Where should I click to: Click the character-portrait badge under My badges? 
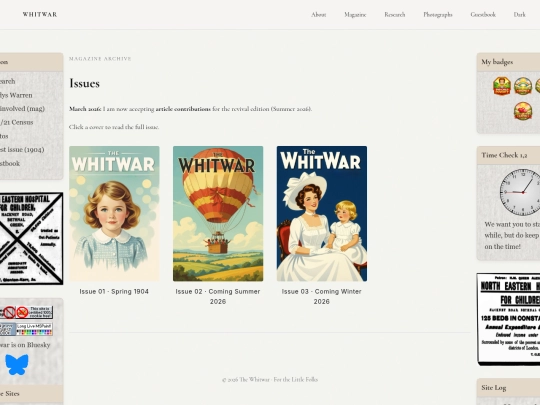[x=502, y=86]
